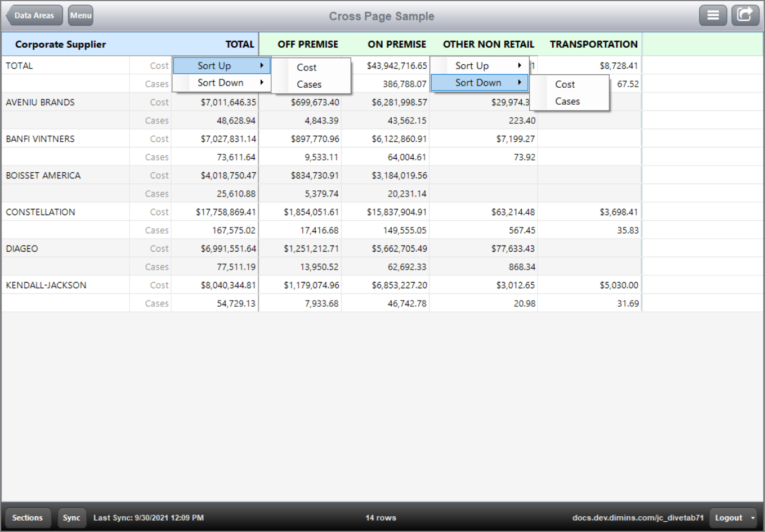Image resolution: width=765 pixels, height=532 pixels.
Task: Click the 167,575.02 cases cell
Action: (234, 230)
